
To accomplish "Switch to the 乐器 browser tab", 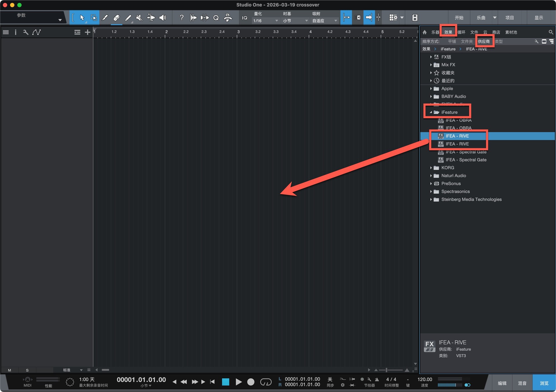I will [x=435, y=32].
